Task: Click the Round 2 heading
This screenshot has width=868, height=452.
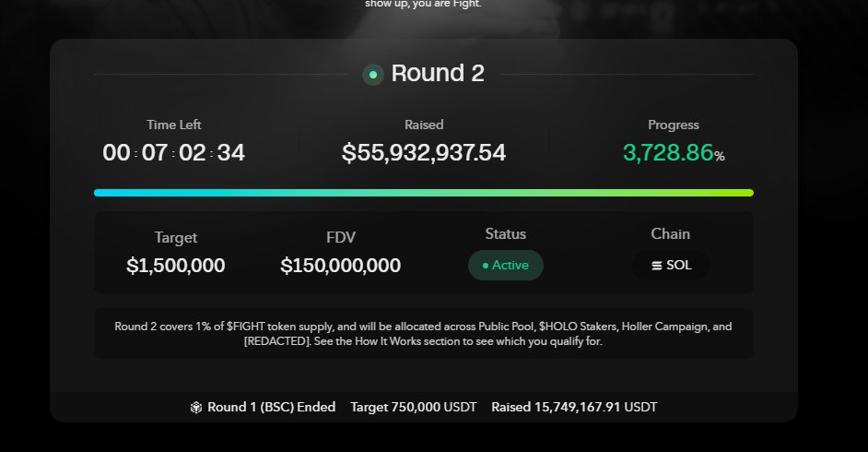Action: [x=438, y=74]
